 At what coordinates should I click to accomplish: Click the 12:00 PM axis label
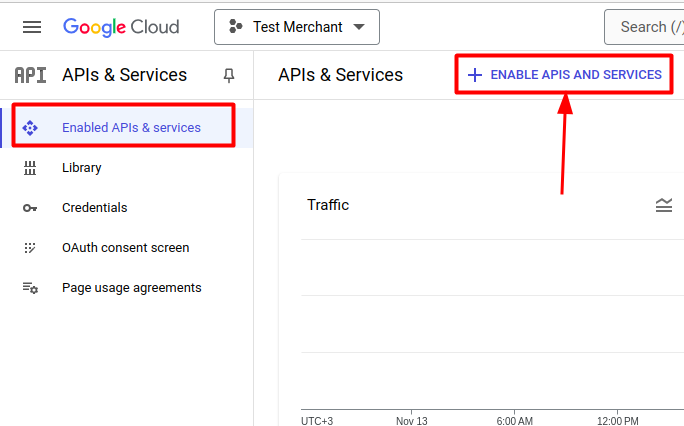point(618,421)
